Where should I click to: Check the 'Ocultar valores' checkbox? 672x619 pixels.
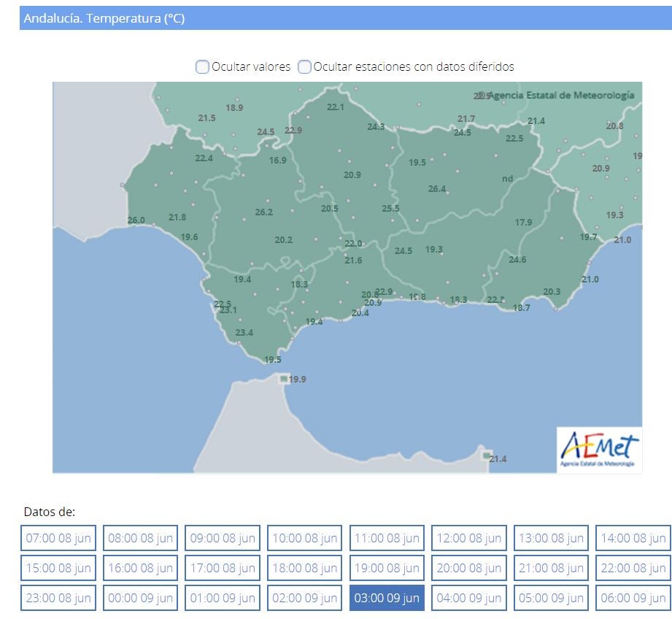[x=202, y=67]
